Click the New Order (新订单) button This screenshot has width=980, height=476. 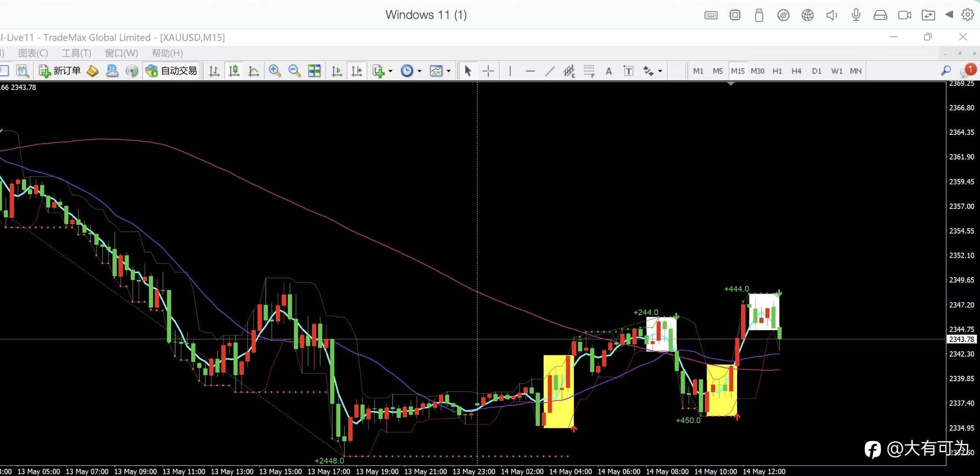pyautogui.click(x=60, y=71)
